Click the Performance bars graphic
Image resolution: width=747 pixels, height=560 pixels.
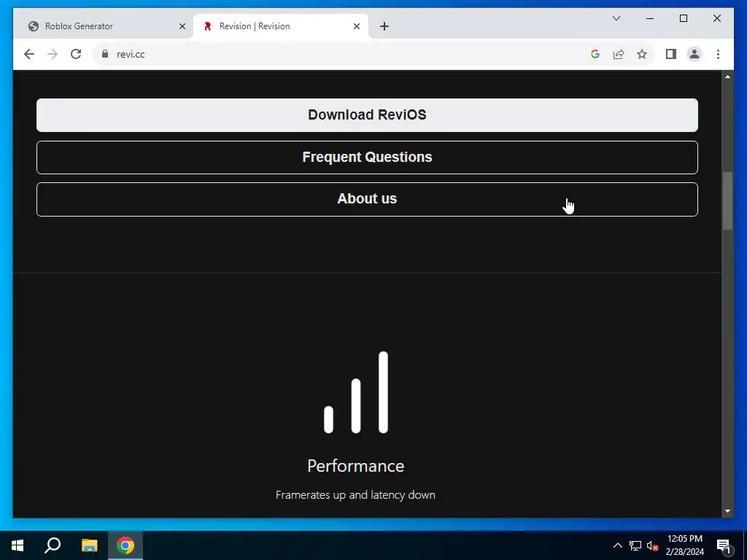(356, 392)
